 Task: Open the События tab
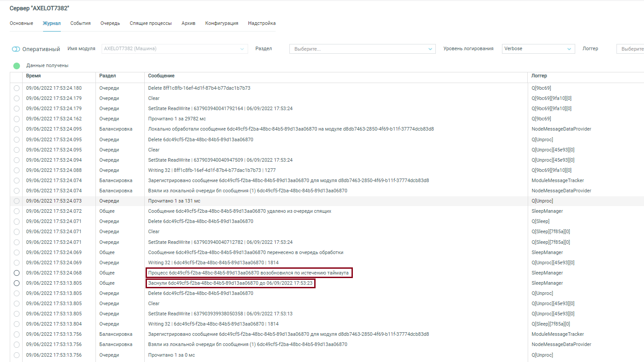coord(80,23)
